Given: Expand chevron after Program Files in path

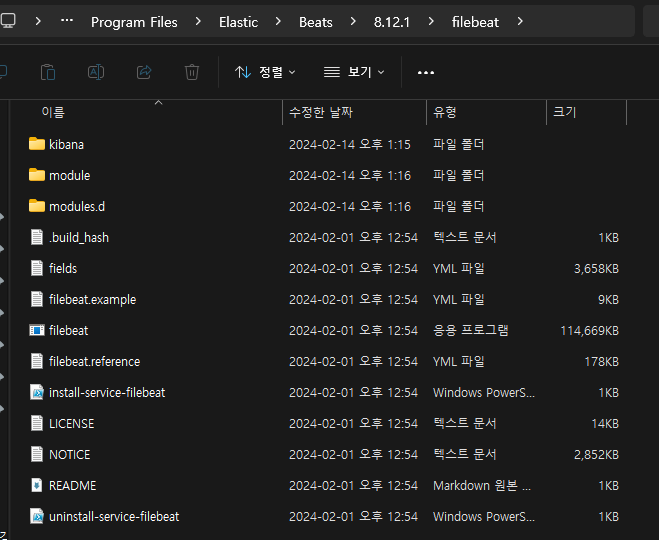Looking at the screenshot, I should 198,21.
